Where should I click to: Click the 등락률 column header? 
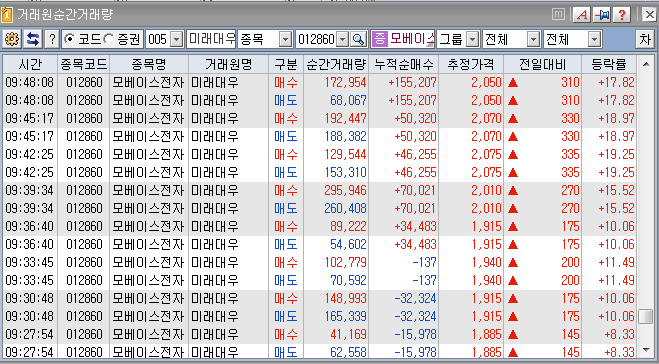click(x=609, y=64)
